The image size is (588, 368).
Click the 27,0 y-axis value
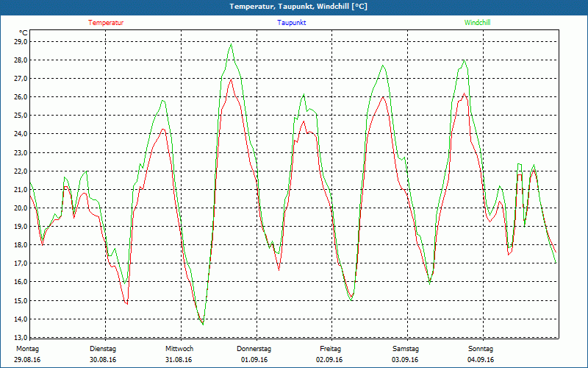[21, 79]
